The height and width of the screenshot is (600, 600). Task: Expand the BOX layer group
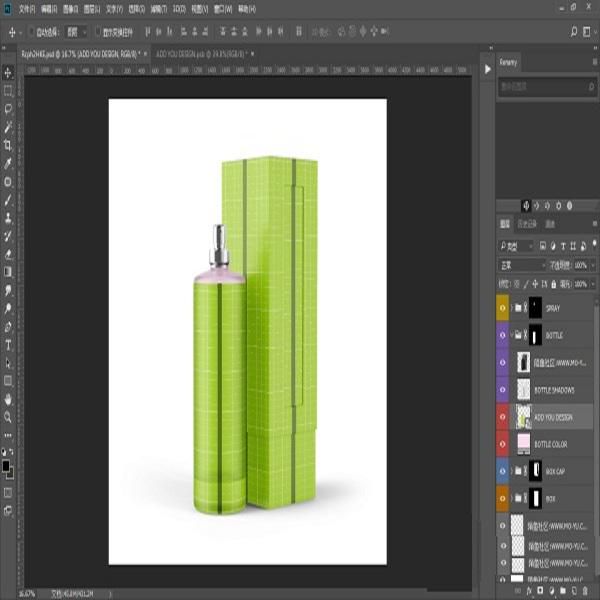tap(512, 498)
